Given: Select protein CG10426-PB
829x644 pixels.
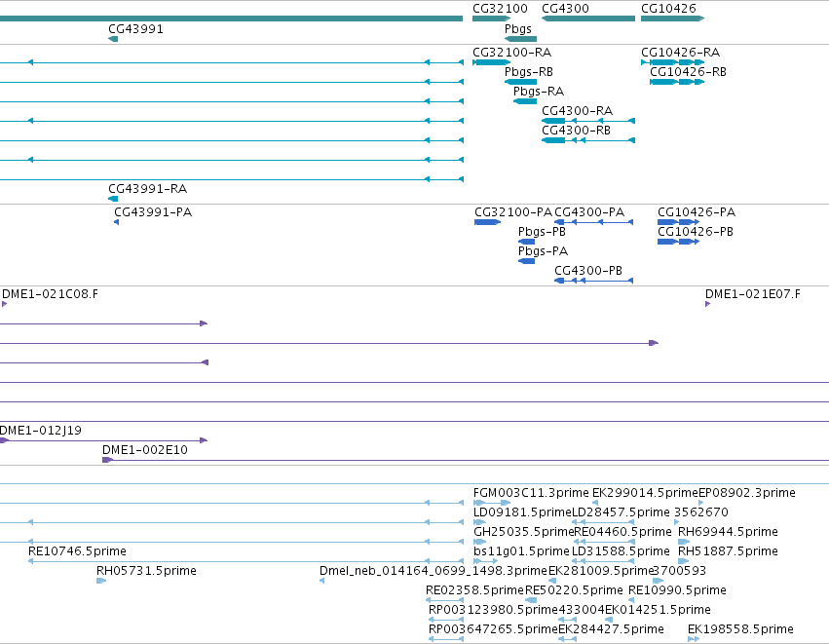Looking at the screenshot, I should [x=679, y=242].
